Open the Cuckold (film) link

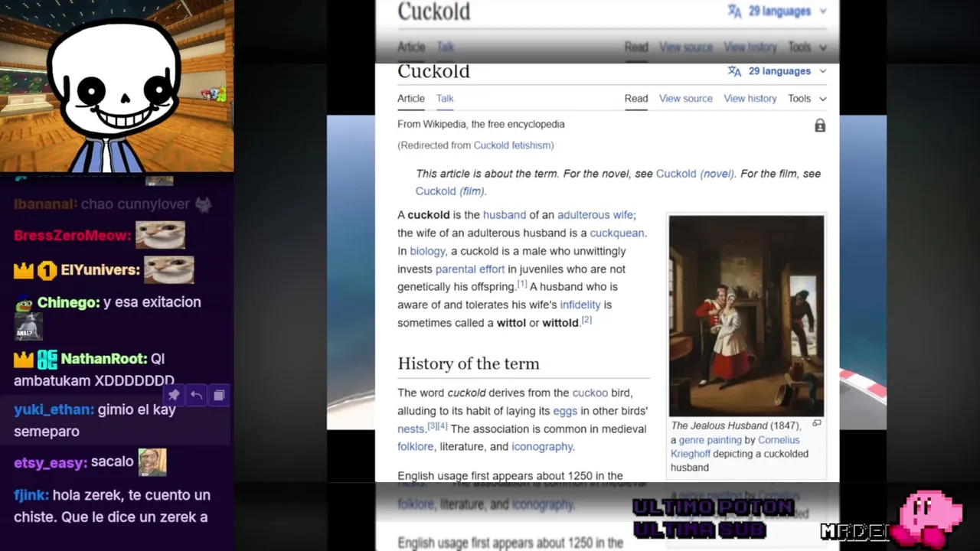pos(449,191)
